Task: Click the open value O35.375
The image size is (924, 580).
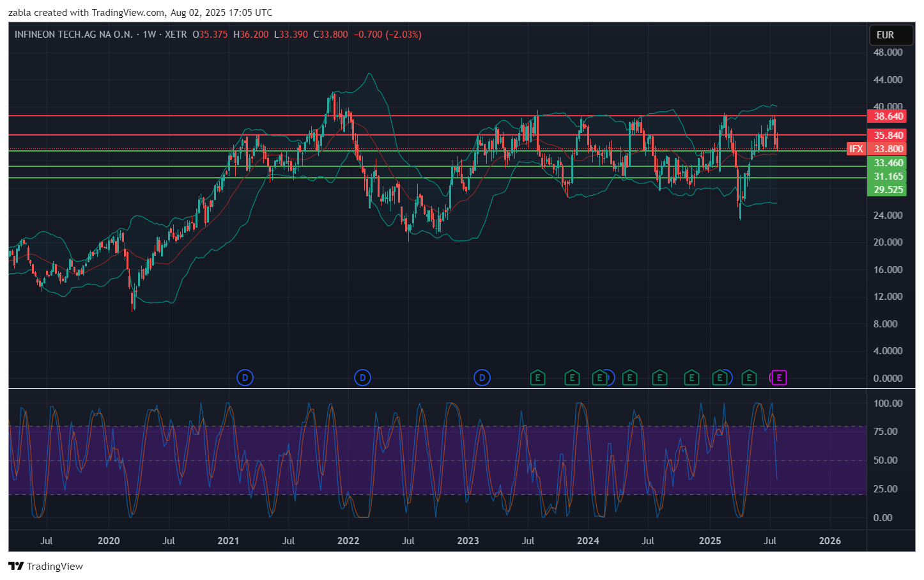Action: tap(210, 35)
